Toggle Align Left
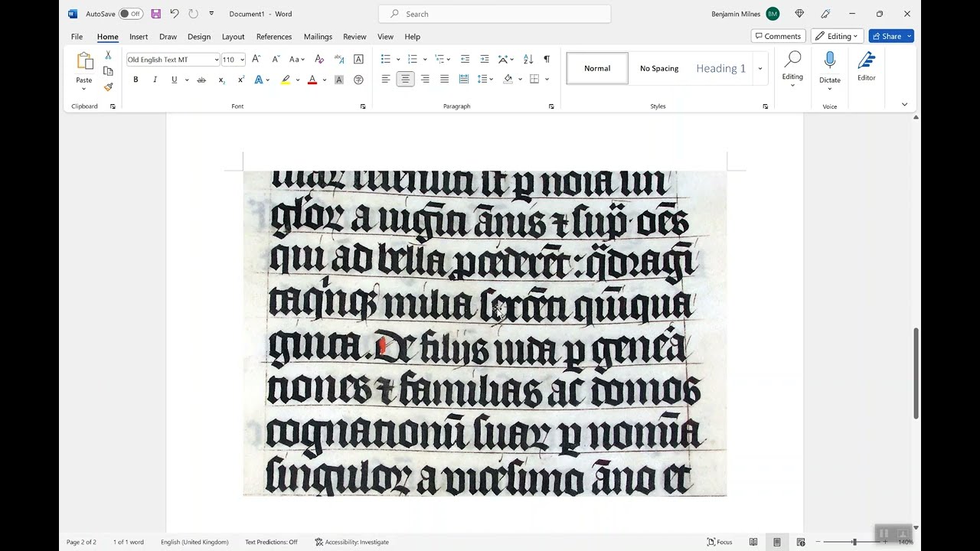This screenshot has width=980, height=551. pyautogui.click(x=386, y=80)
